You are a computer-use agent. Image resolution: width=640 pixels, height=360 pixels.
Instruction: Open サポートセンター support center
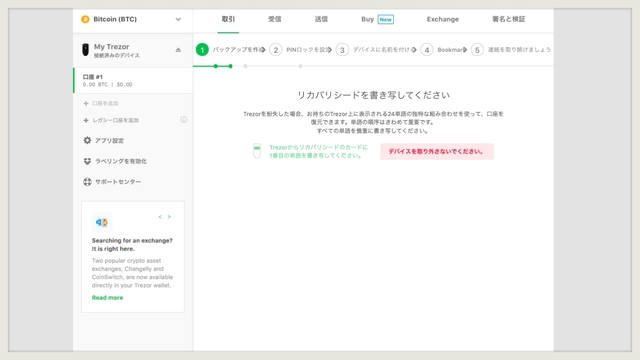click(112, 182)
